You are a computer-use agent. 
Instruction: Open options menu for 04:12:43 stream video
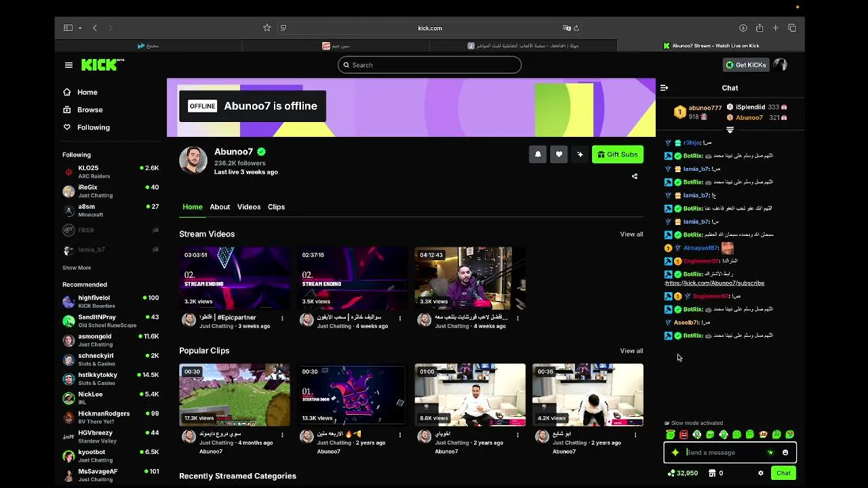(x=517, y=318)
